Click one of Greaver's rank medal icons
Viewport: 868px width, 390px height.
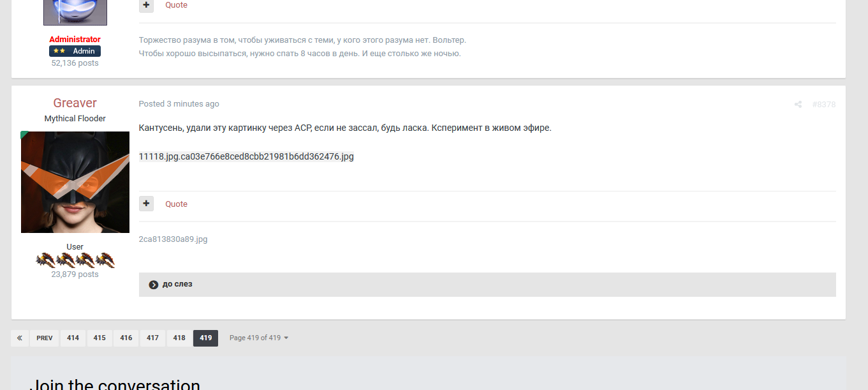tap(45, 260)
